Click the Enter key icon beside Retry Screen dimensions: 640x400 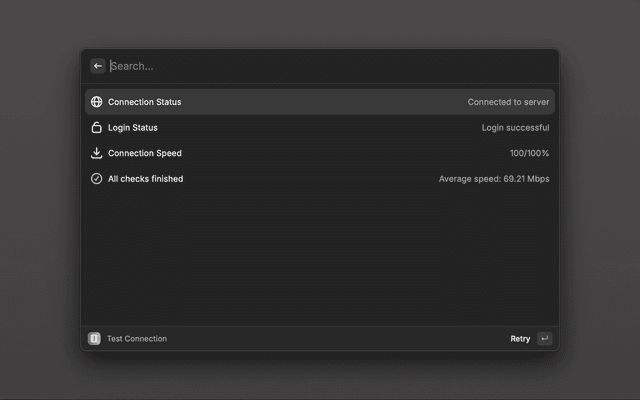(x=544, y=339)
